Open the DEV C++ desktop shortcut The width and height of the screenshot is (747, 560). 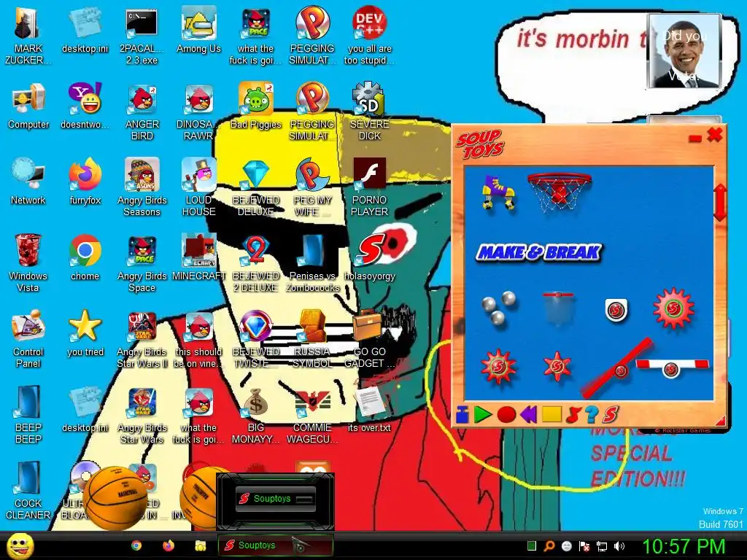click(x=370, y=36)
